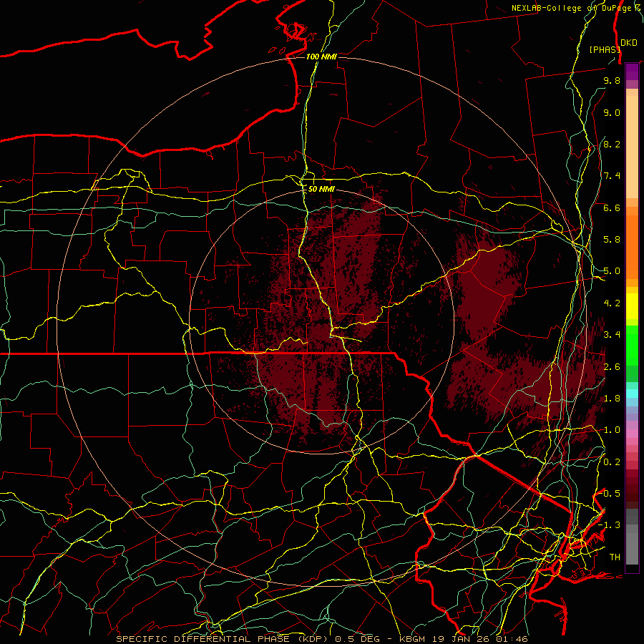Click the TH threshold label on legend
Image resolution: width=644 pixels, height=644 pixels.
point(615,557)
